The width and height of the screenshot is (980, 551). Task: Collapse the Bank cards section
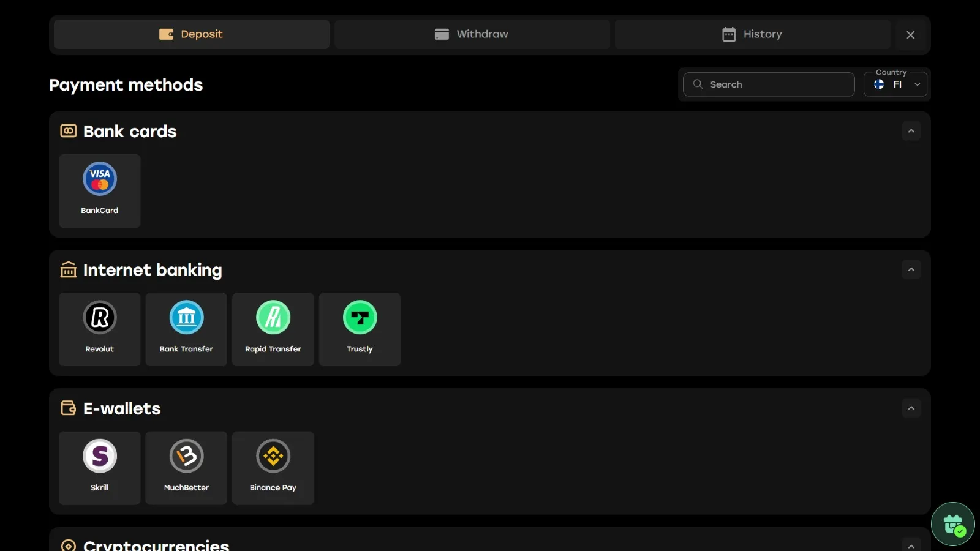coord(911,131)
